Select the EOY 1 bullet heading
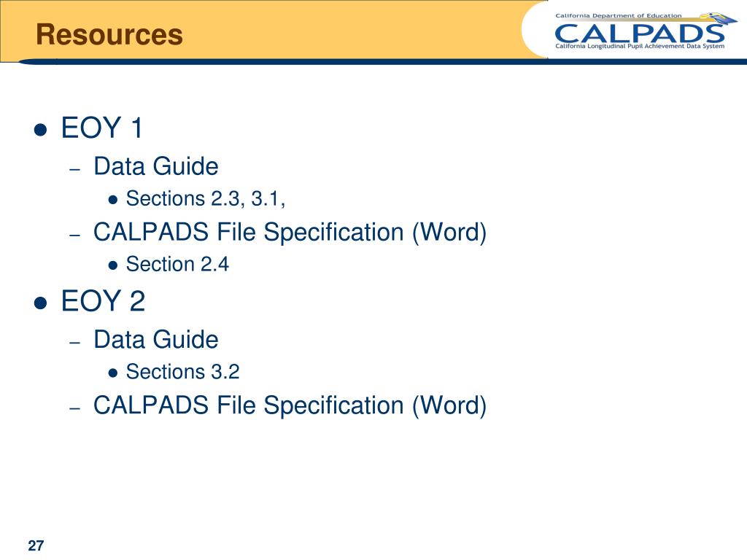Viewport: 747px width, 560px height. 101,128
